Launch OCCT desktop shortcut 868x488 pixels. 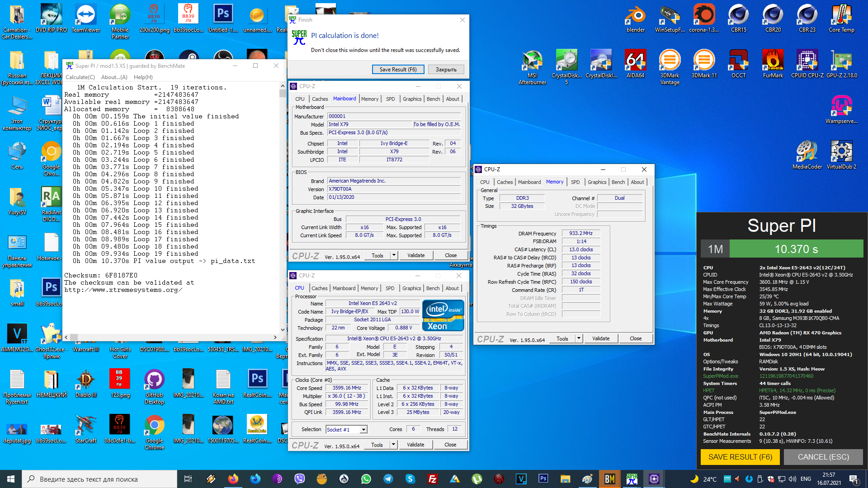(x=738, y=64)
